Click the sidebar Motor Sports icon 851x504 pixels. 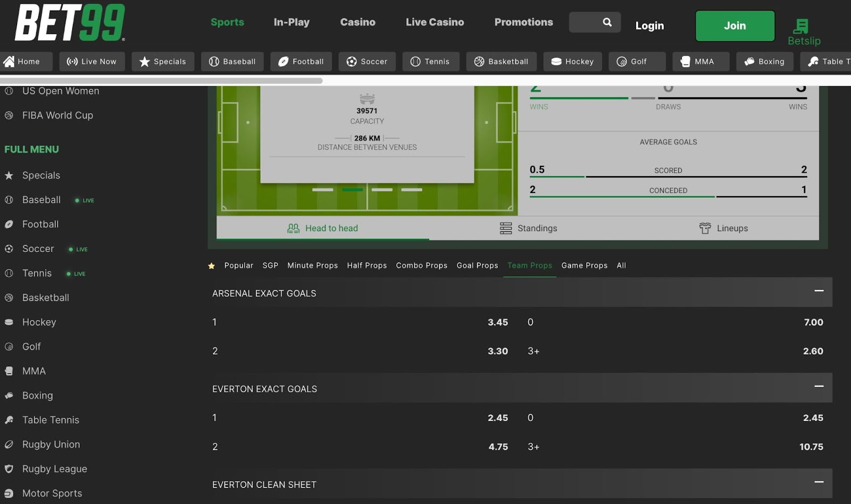(x=9, y=493)
